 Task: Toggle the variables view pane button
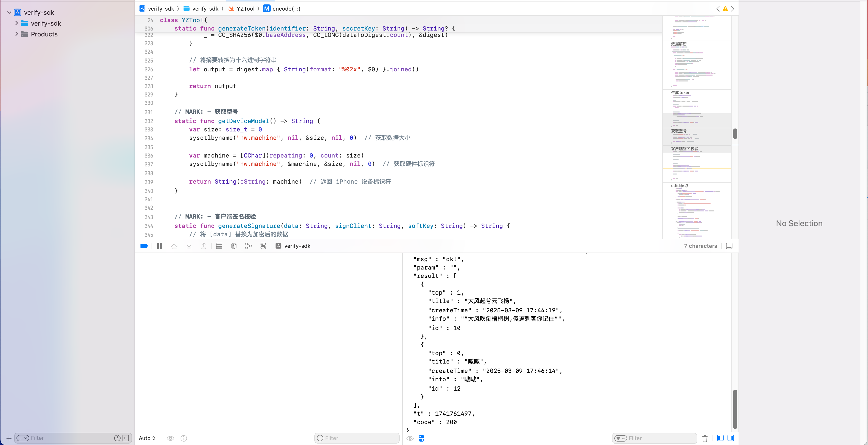pyautogui.click(x=720, y=438)
